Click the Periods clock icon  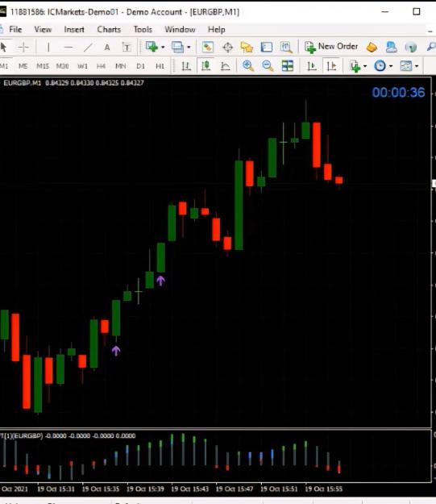pos(380,66)
